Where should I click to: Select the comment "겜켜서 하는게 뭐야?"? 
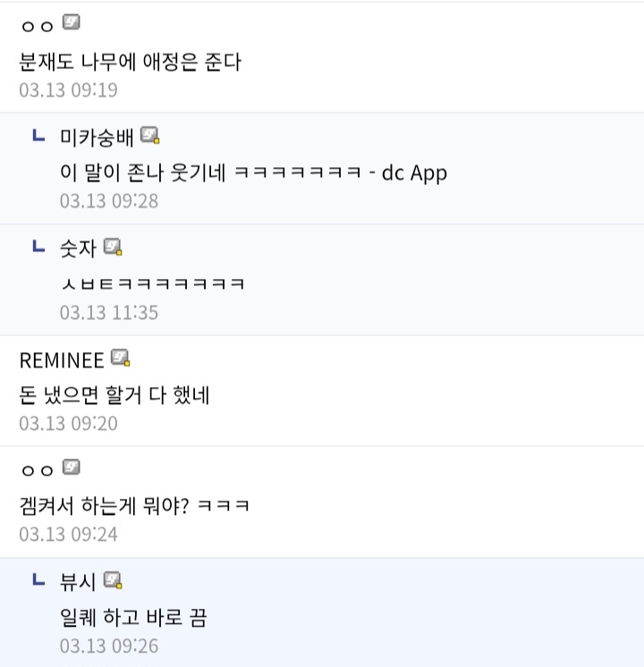pos(134,506)
